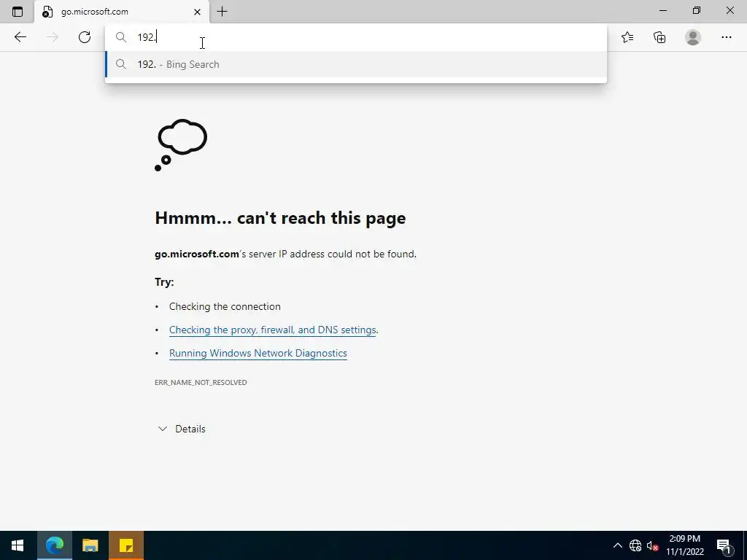
Task: Open the Settings and more ellipsis menu
Action: pyautogui.click(x=726, y=37)
